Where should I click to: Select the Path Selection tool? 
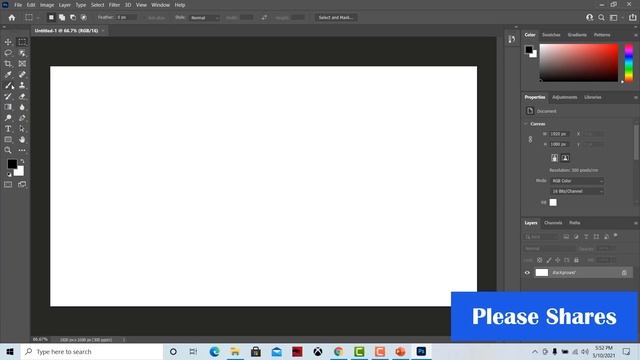click(x=22, y=129)
